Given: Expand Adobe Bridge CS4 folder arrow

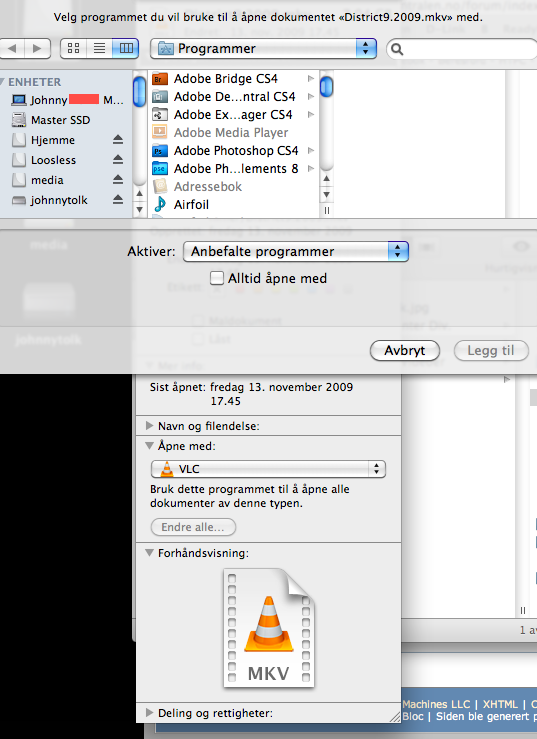Looking at the screenshot, I should click(311, 79).
